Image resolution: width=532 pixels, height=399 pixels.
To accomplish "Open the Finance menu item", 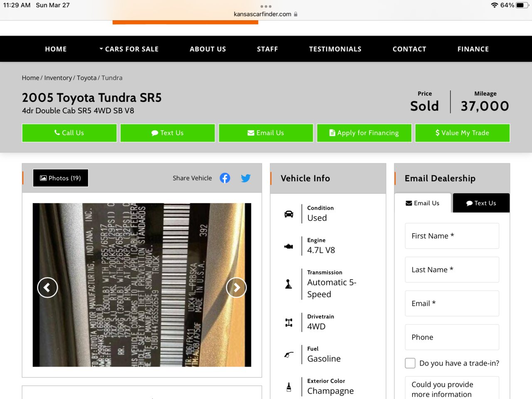I will [x=473, y=49].
